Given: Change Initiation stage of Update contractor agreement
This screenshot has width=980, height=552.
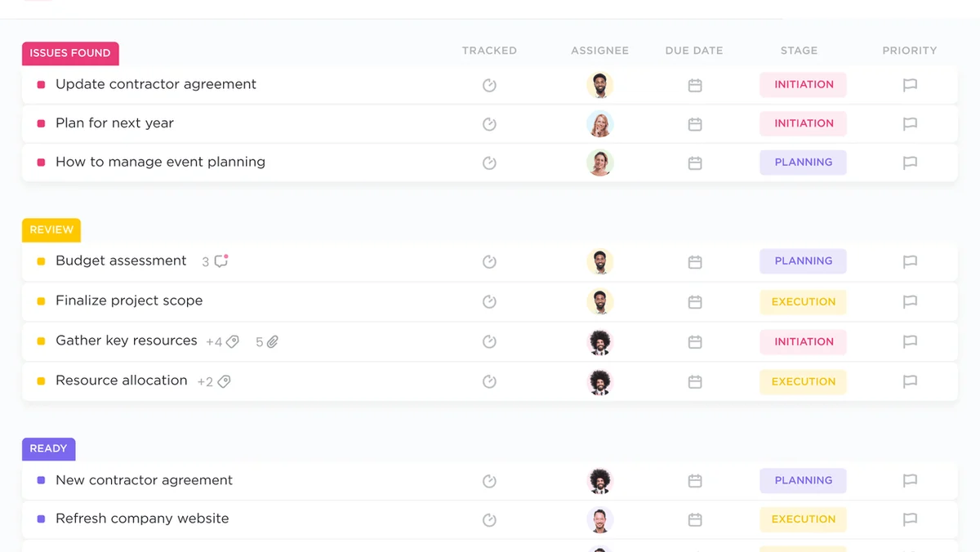Looking at the screenshot, I should click(803, 85).
